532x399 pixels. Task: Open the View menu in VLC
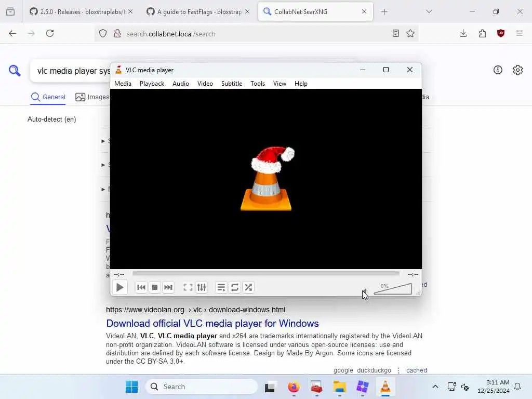coord(280,84)
